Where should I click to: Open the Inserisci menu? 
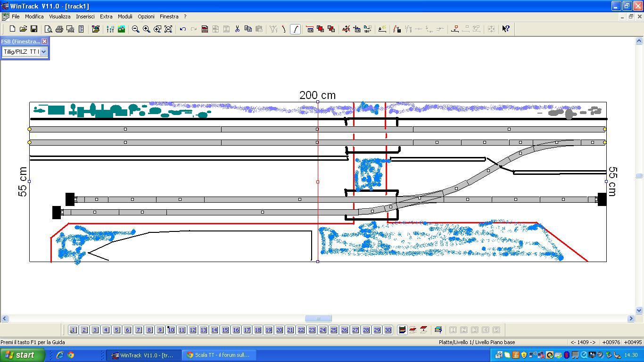(x=85, y=16)
